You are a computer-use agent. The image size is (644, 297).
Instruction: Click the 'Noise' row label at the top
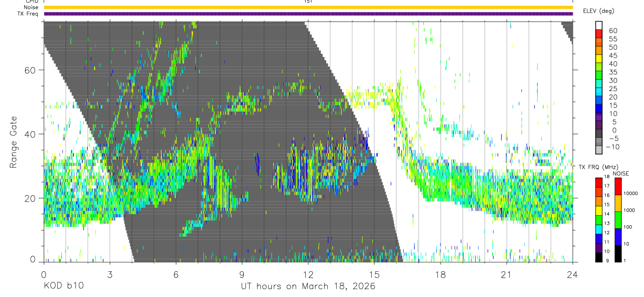coord(30,7)
